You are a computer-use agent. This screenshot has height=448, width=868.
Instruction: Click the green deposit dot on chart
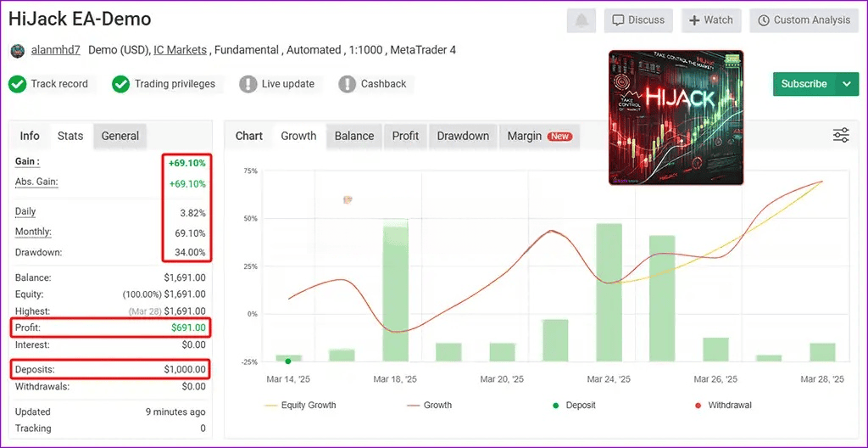point(288,361)
